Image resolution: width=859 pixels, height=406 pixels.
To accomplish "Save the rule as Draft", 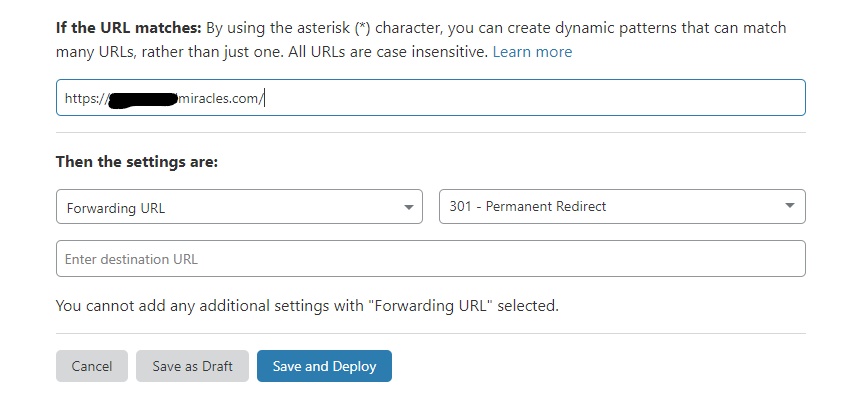I will point(192,366).
